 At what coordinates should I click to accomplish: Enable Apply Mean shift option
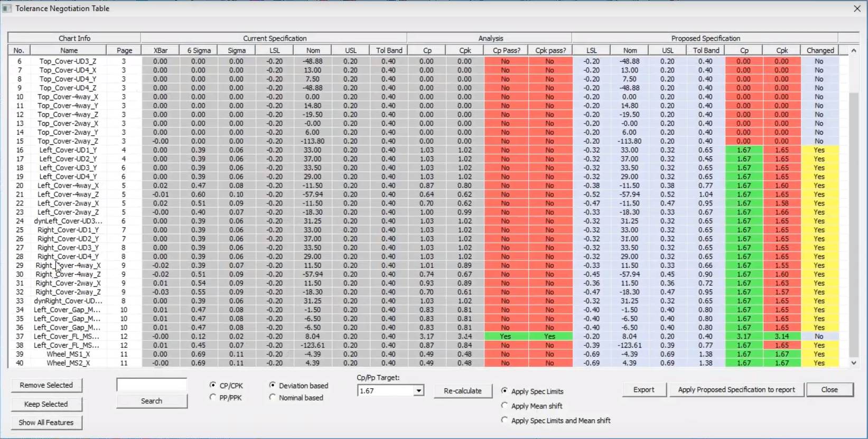click(x=505, y=406)
